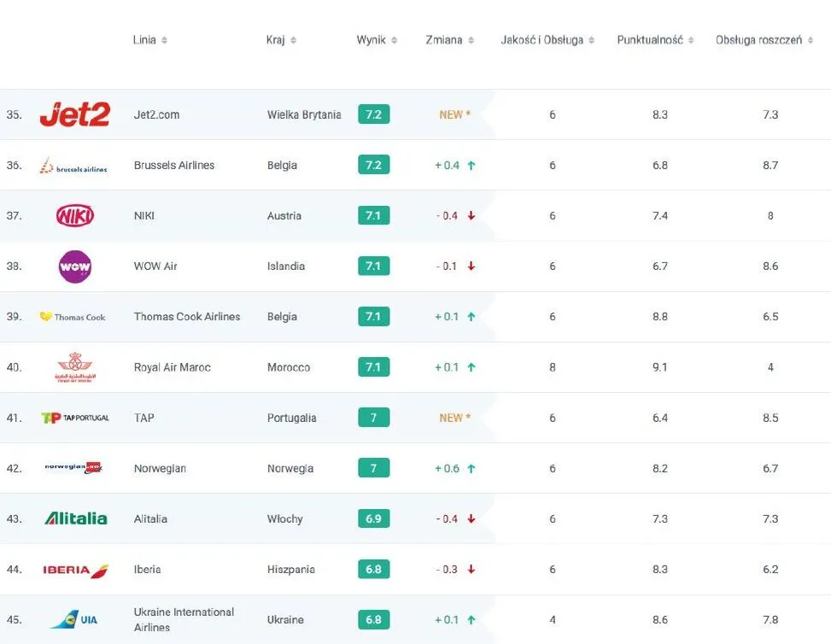Click the down arrow in Alitalia row
This screenshot has width=831, height=644.
tap(471, 518)
